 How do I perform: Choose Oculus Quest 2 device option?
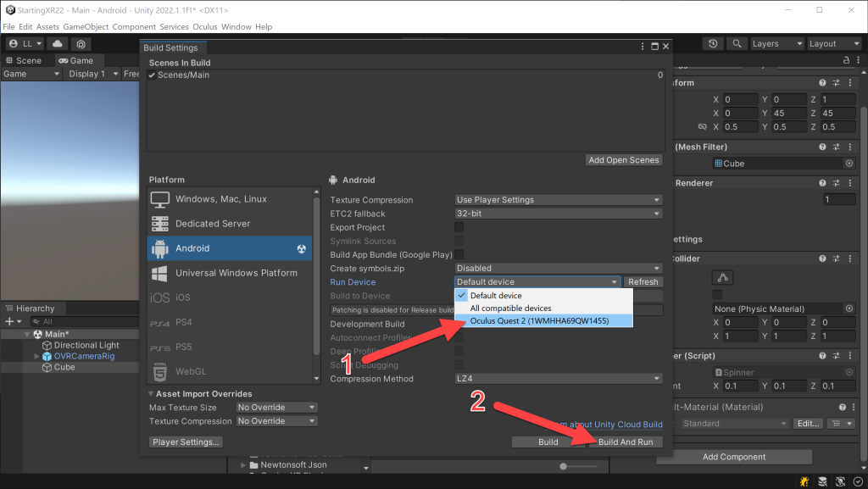(x=543, y=321)
